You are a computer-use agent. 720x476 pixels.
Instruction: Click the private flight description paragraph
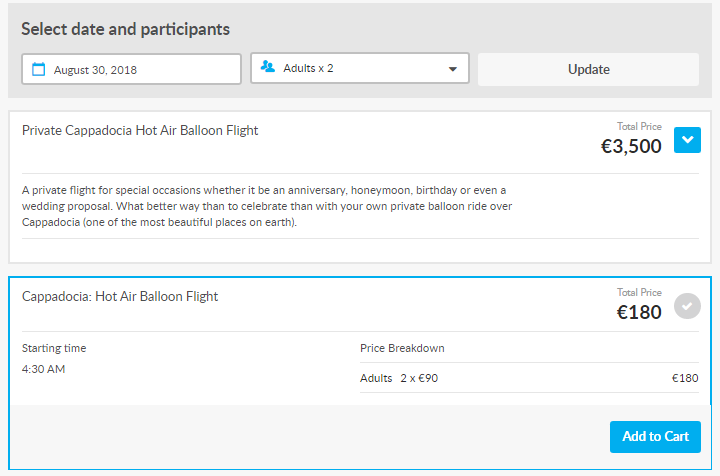[267, 206]
